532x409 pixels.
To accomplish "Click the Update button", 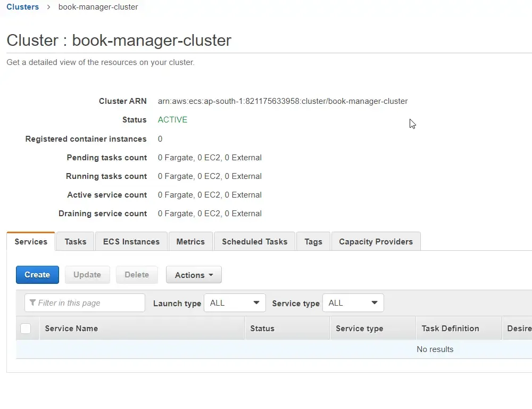I will [87, 275].
